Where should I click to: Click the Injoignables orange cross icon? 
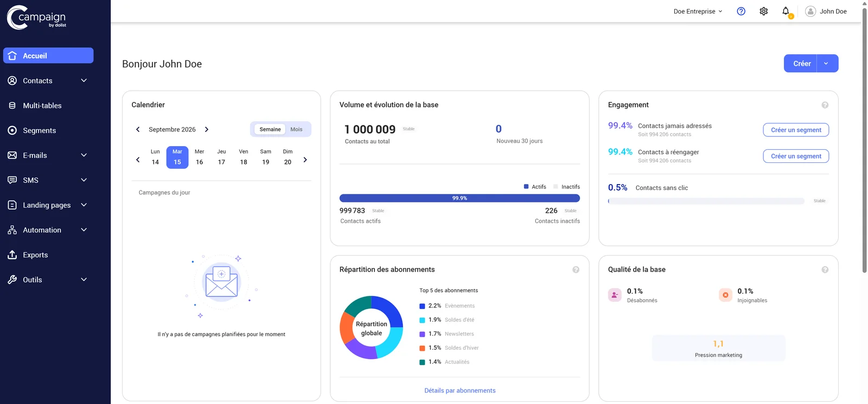(x=725, y=295)
